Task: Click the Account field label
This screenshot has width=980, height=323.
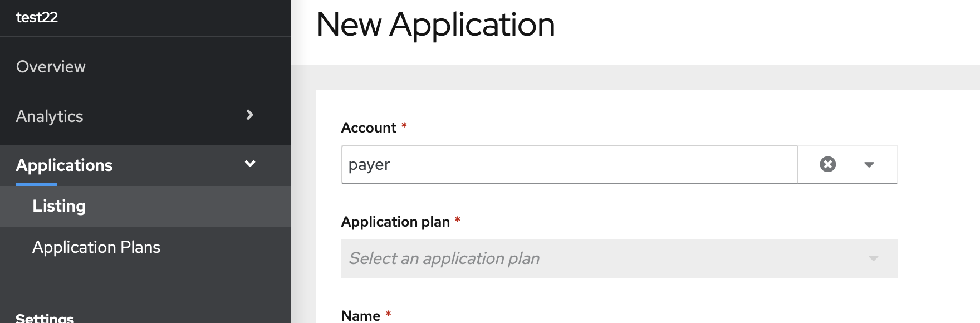Action: coord(369,128)
